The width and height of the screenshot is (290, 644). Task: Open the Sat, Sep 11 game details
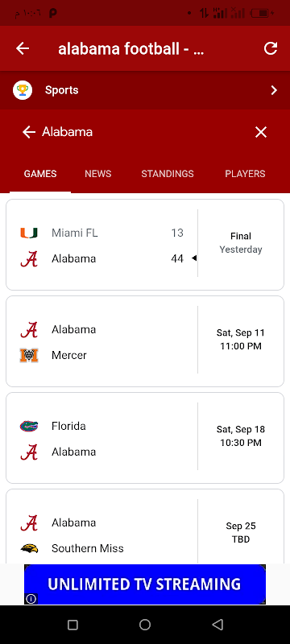241,339
